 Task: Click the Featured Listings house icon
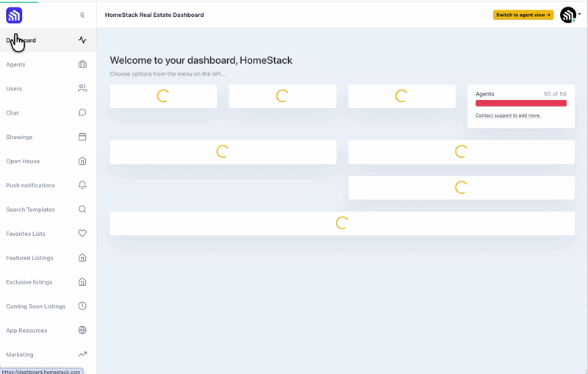(82, 257)
